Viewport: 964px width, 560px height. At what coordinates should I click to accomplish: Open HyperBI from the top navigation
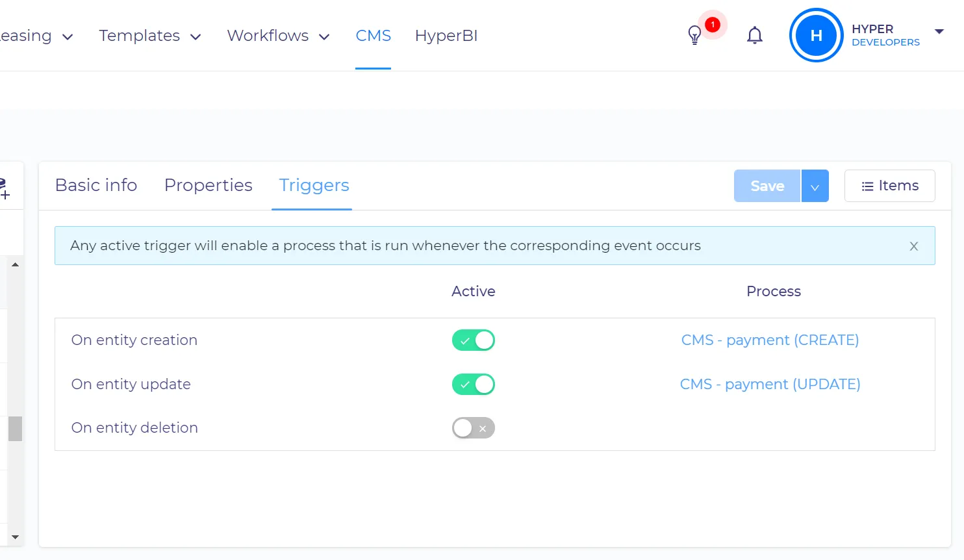pos(446,36)
